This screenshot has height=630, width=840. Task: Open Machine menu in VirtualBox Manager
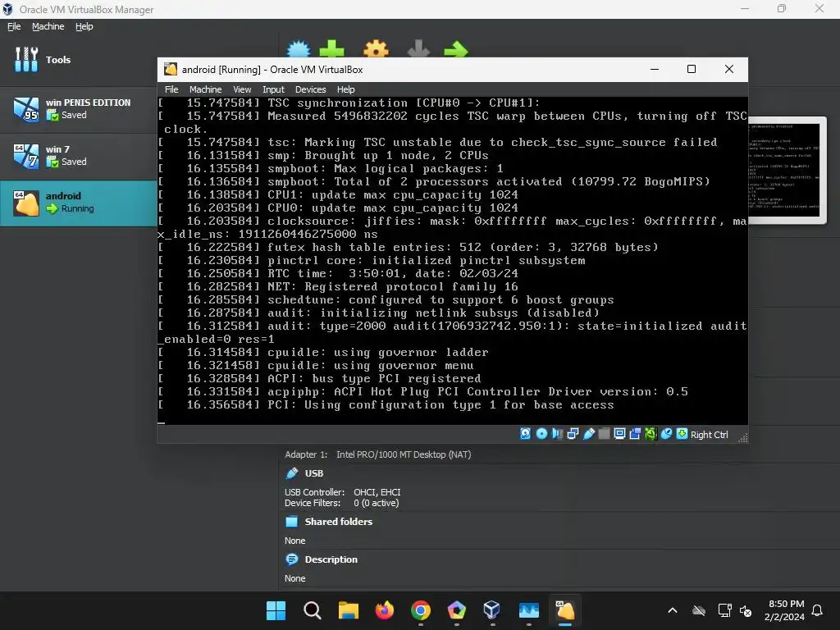48,26
